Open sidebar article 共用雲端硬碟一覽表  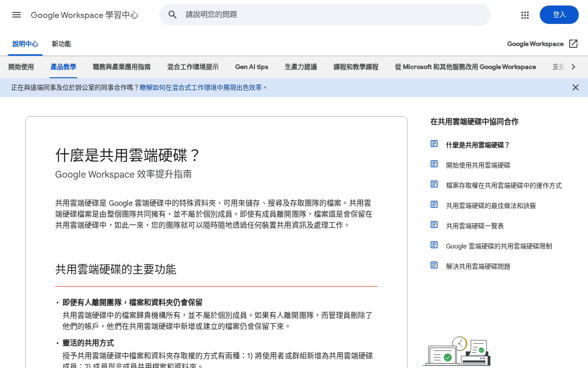click(475, 226)
